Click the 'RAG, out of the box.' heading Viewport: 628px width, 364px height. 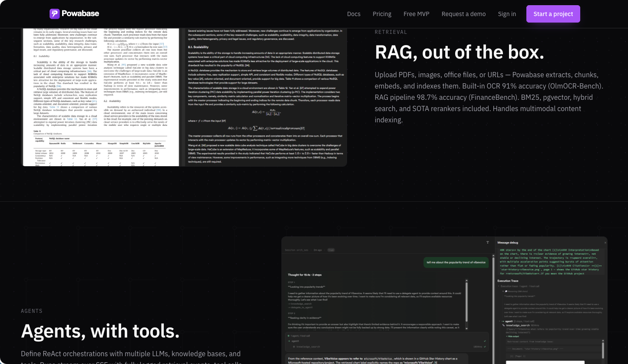pyautogui.click(x=459, y=52)
